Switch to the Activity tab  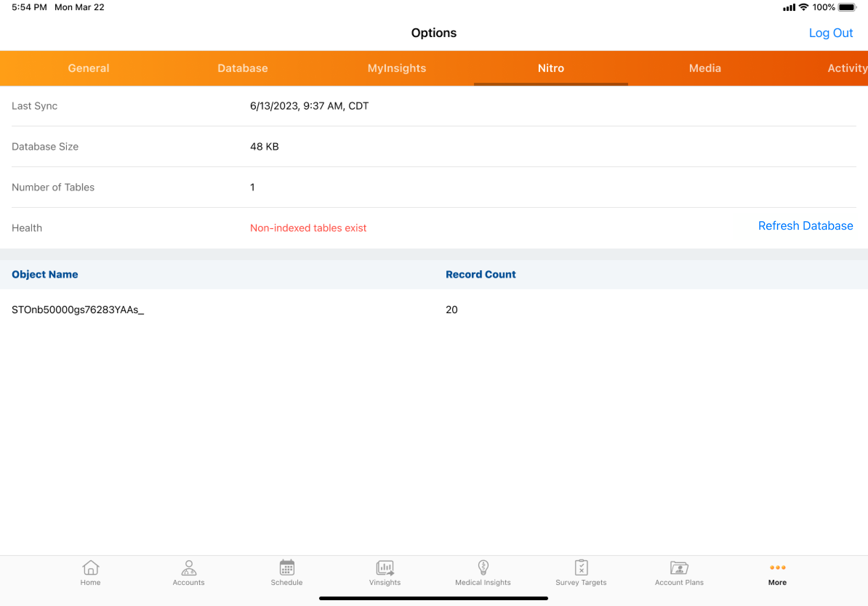click(x=847, y=68)
